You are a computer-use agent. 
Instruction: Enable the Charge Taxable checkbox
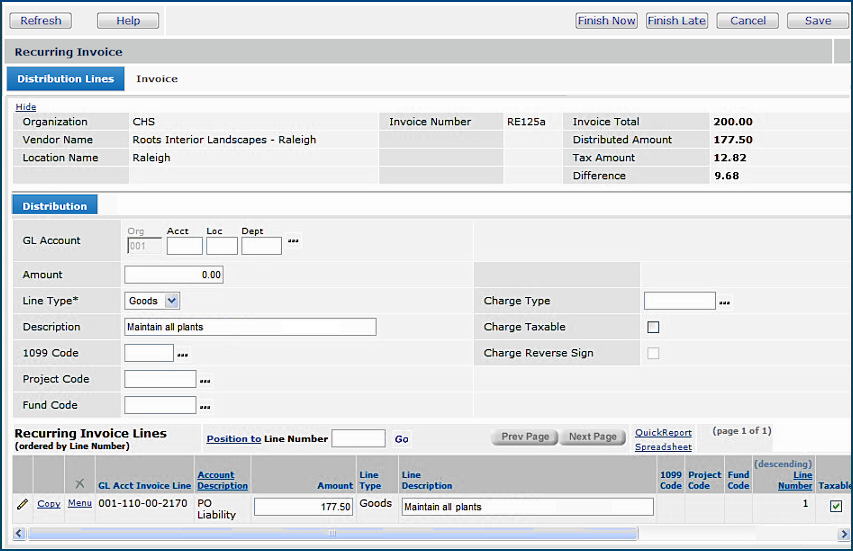pyautogui.click(x=653, y=327)
